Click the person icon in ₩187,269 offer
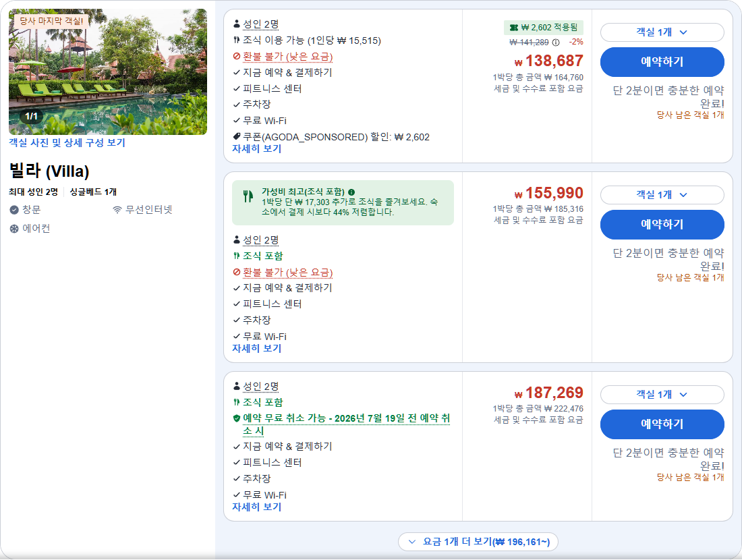Screen dimensions: 742x560 pos(237,386)
